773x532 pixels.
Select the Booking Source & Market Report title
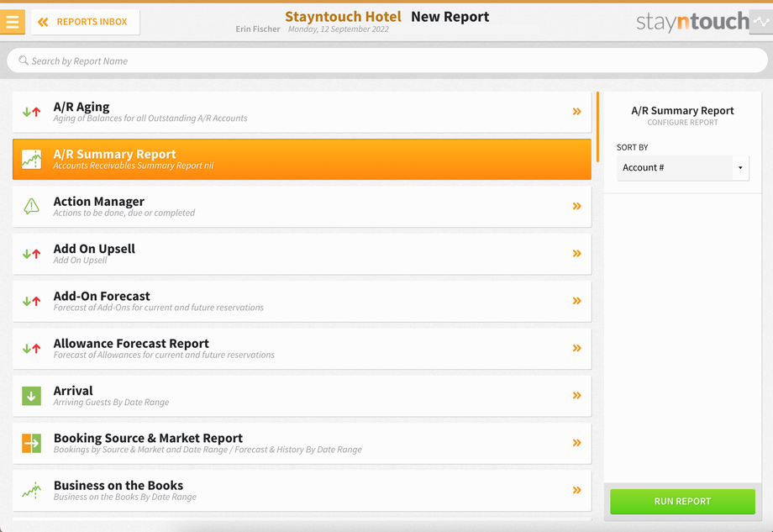(x=148, y=439)
